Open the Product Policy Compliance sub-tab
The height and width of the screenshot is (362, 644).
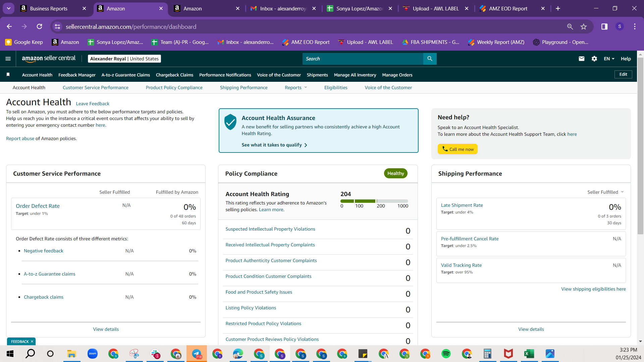174,87
